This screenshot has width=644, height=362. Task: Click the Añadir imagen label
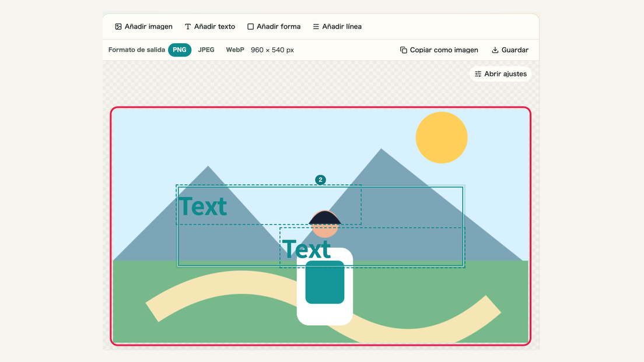(x=149, y=27)
